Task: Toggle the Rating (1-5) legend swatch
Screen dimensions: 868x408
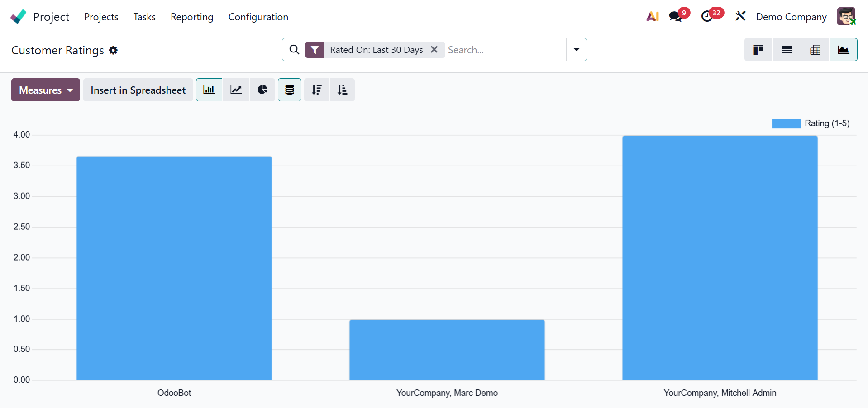Action: click(x=786, y=123)
